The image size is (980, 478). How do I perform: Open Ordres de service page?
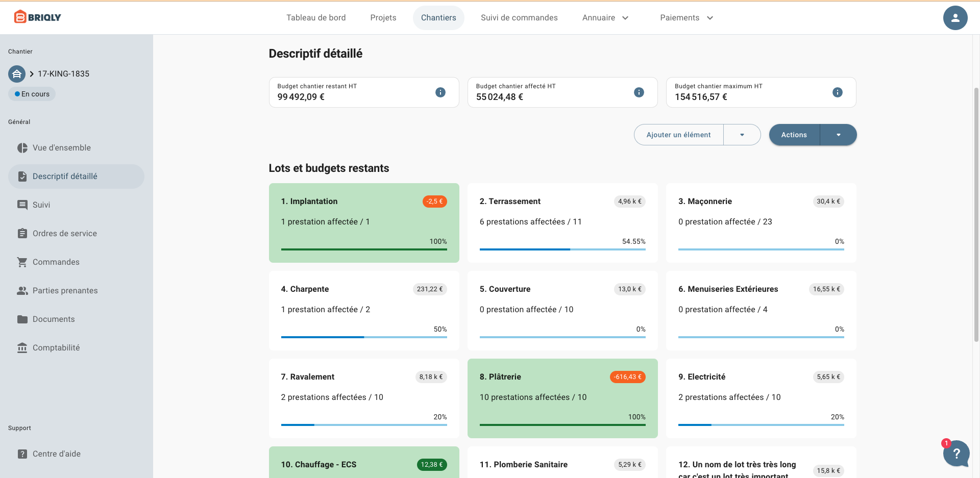pyautogui.click(x=76, y=234)
